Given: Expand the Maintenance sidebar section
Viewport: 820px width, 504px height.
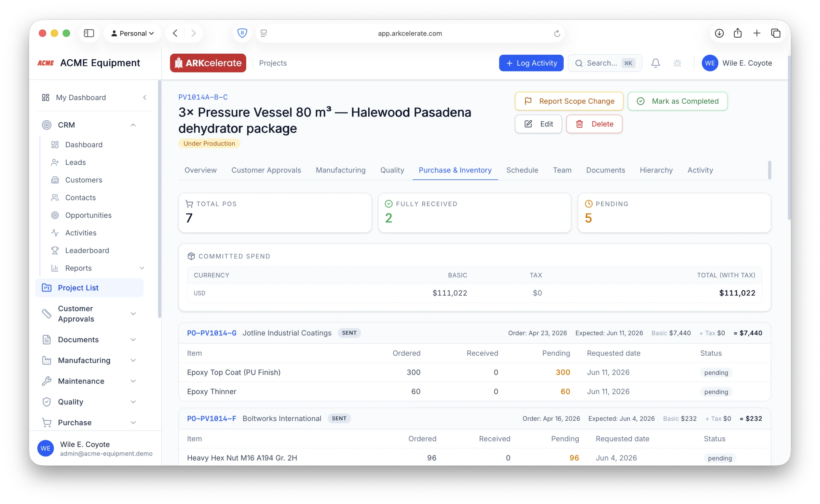Looking at the screenshot, I should (x=133, y=381).
